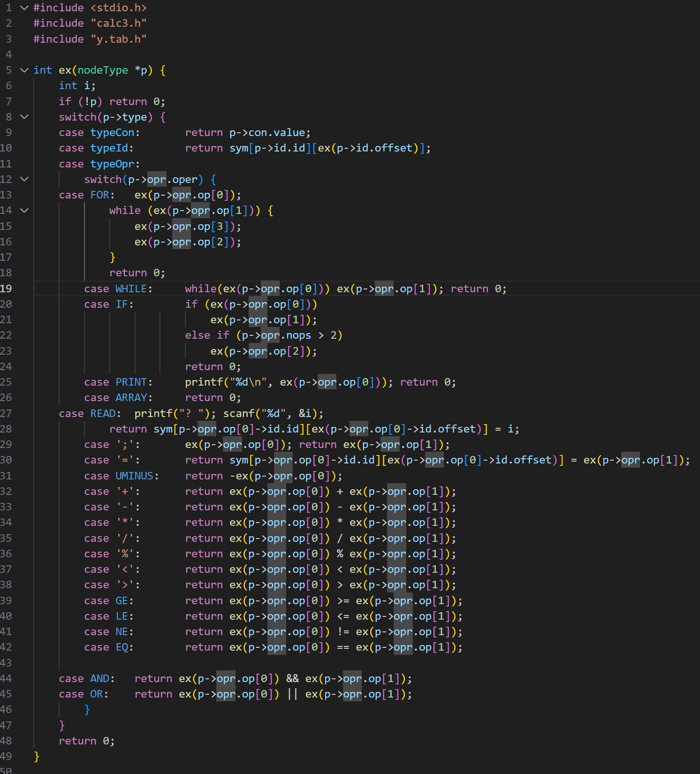Click the '>=' operator on line 39

coord(343,600)
